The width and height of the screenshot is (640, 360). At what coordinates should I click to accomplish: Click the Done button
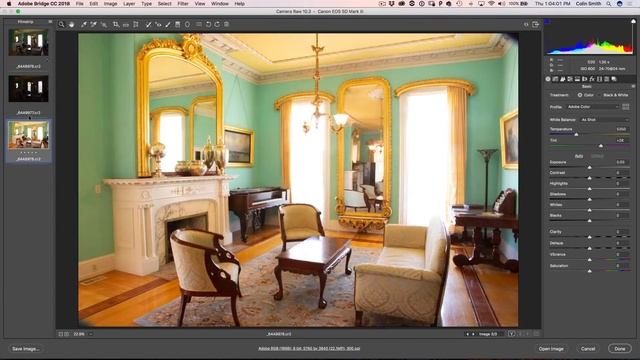coord(620,349)
